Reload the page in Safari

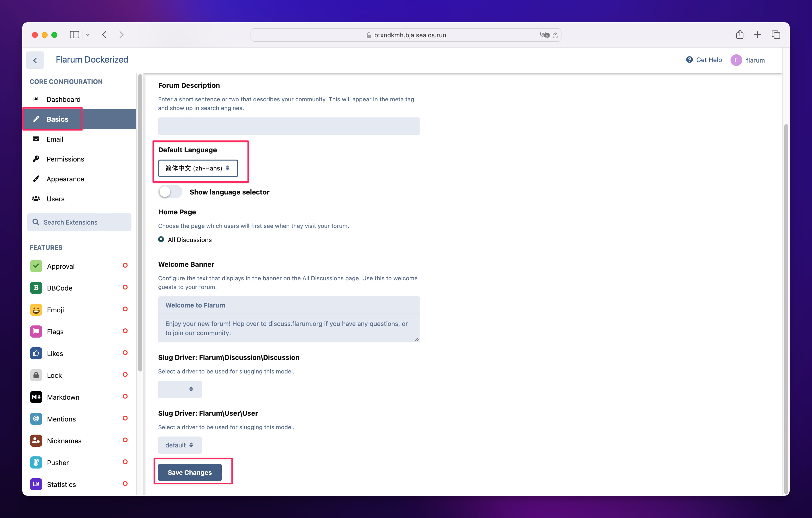click(555, 35)
